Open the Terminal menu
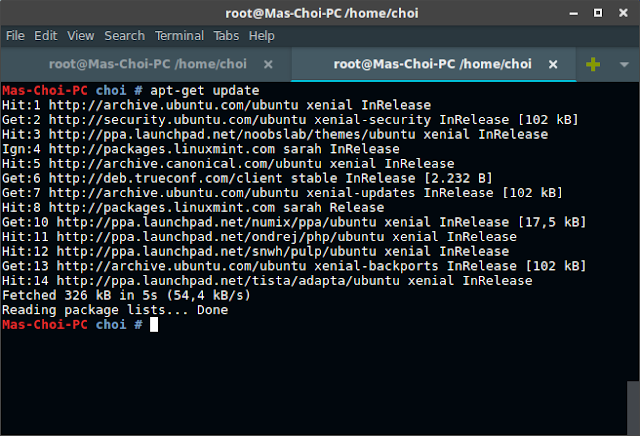640x436 pixels. coord(179,36)
